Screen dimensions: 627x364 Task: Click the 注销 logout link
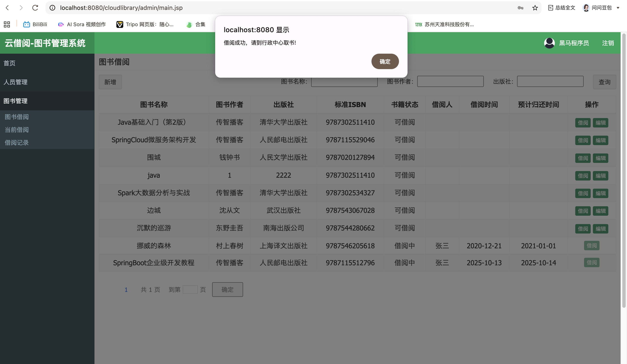(x=608, y=43)
